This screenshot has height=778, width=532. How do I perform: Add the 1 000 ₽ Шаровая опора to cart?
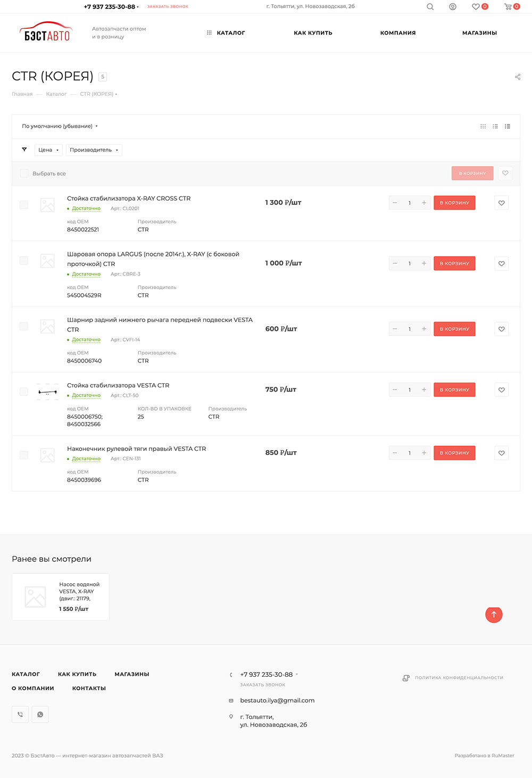coord(454,263)
